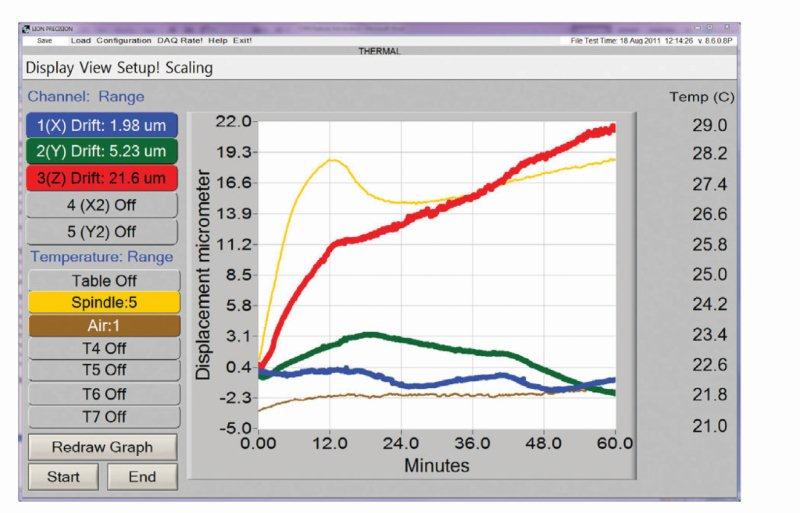Image resolution: width=800 pixels, height=513 pixels.
Task: Turn on the Table Off temperature sensor
Action: [x=104, y=281]
